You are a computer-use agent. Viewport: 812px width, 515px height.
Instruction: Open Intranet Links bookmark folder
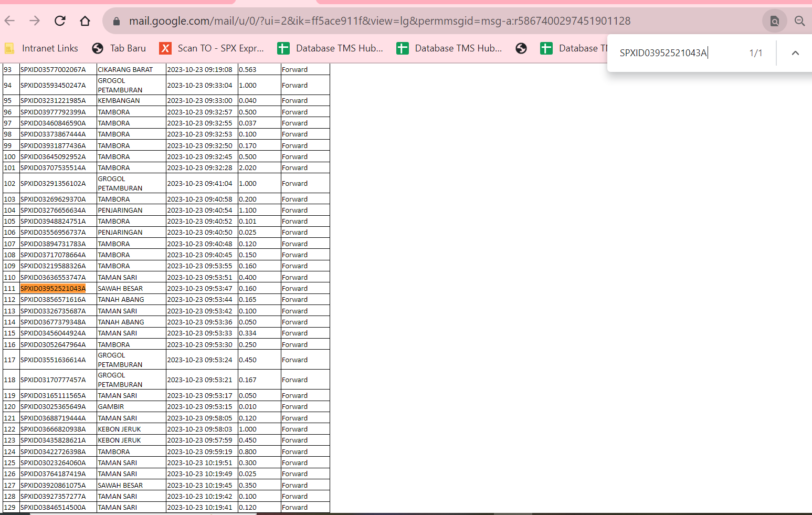coord(41,48)
